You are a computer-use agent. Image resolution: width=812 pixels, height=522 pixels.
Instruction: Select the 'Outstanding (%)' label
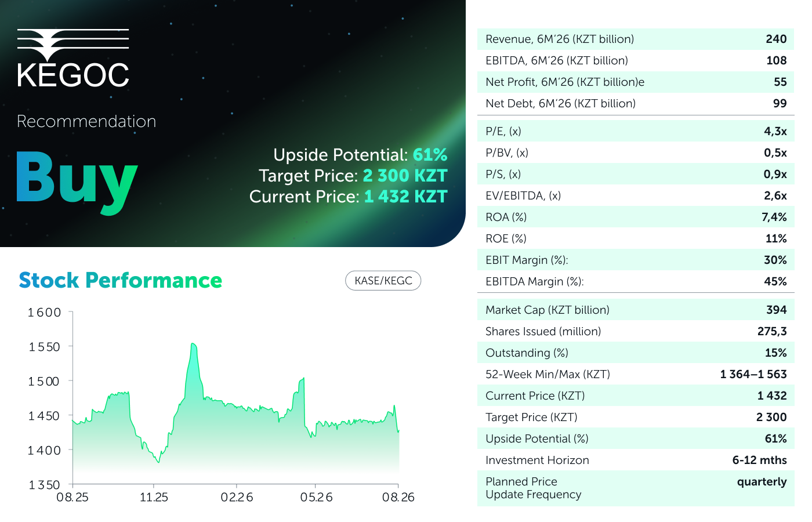click(x=527, y=353)
